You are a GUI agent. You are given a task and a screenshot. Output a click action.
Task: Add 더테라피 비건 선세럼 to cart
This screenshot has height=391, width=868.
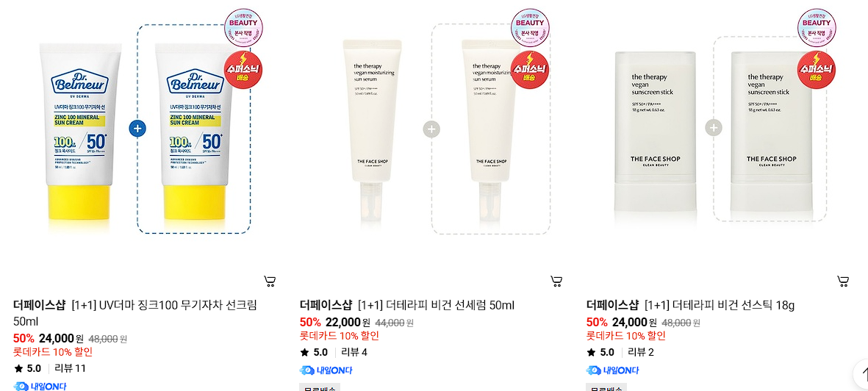pyautogui.click(x=556, y=281)
